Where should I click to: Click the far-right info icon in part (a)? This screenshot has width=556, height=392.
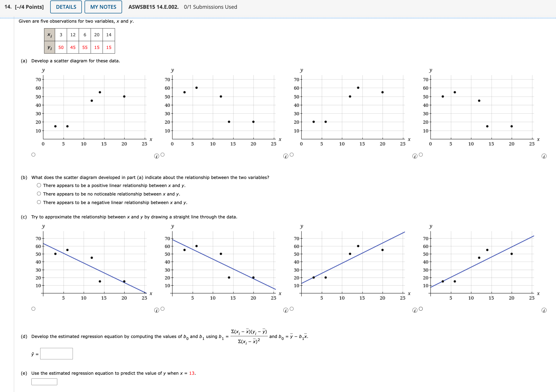pyautogui.click(x=544, y=156)
